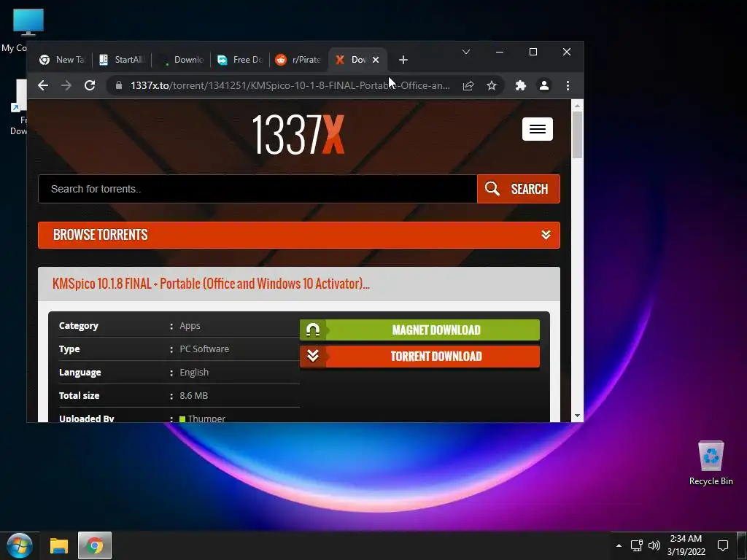Open the Windows Start orb
Screen dimensions: 747x560
pyautogui.click(x=19, y=545)
